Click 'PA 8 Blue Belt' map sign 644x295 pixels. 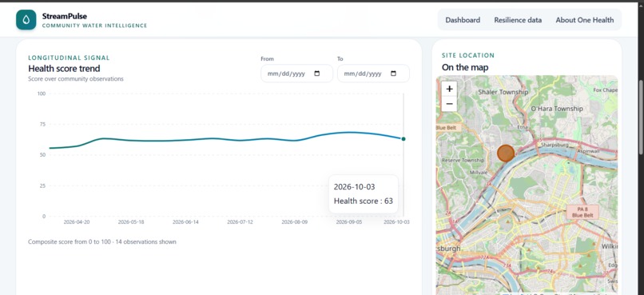(x=582, y=212)
